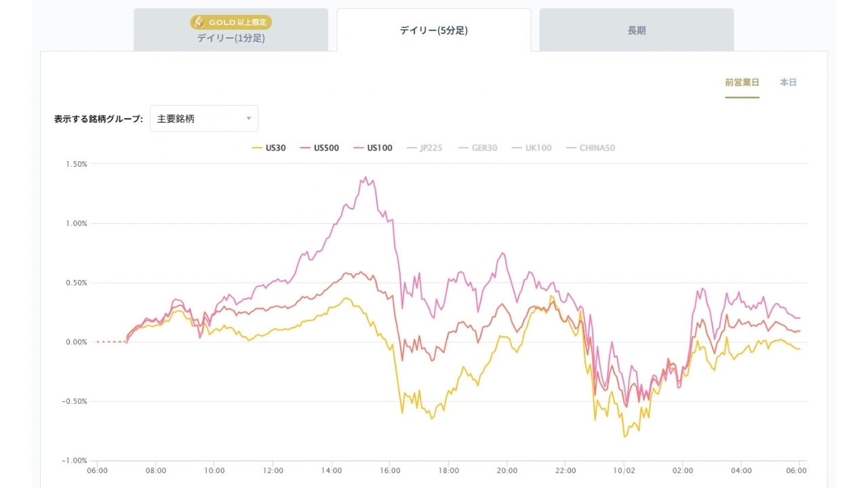This screenshot has width=868, height=488.
Task: Click the 22:00 x-axis time label
Action: [x=566, y=470]
